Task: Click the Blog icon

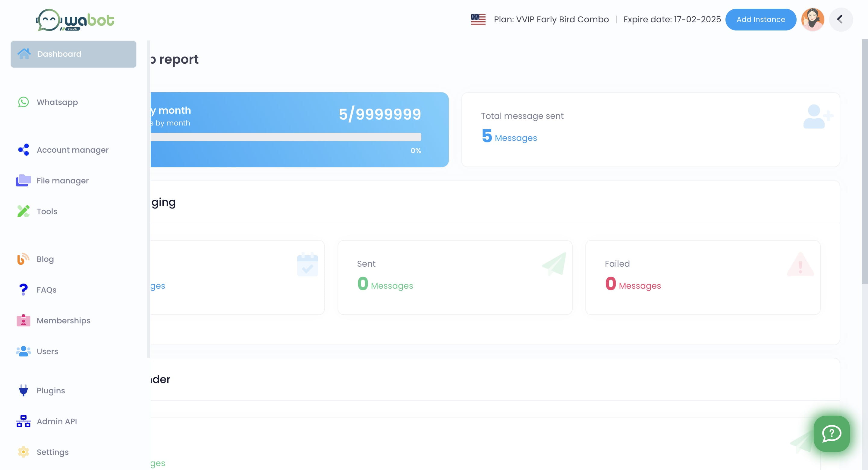Action: tap(23, 259)
